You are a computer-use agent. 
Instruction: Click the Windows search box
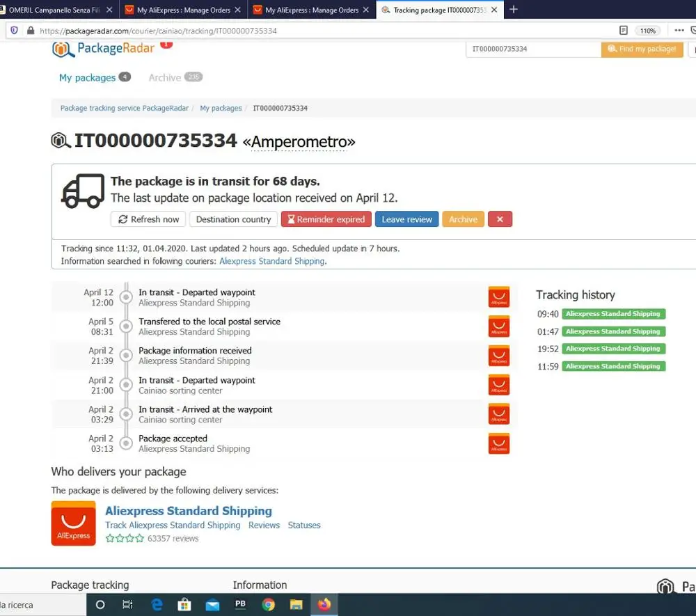(x=43, y=605)
